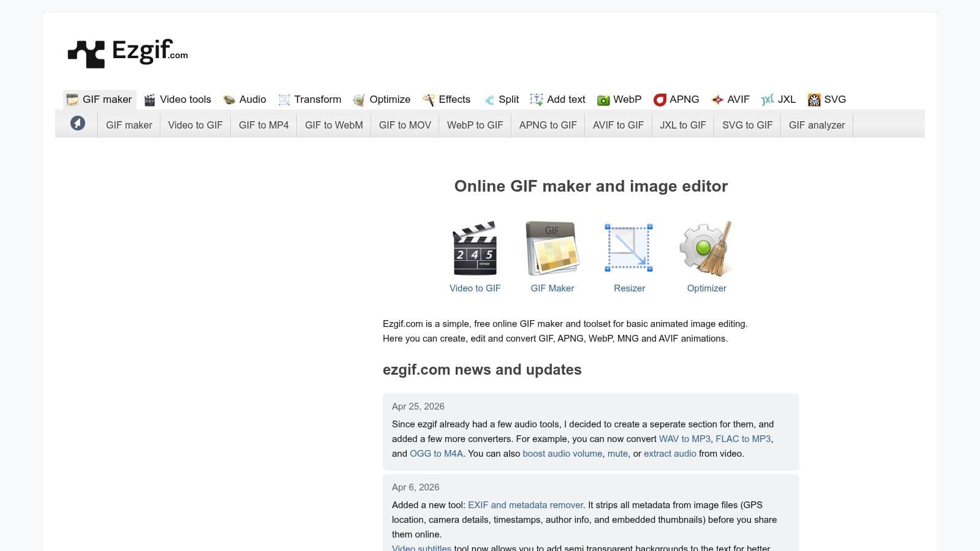This screenshot has height=551, width=980.
Task: Open the FLAC to MP3 link
Action: click(x=743, y=439)
